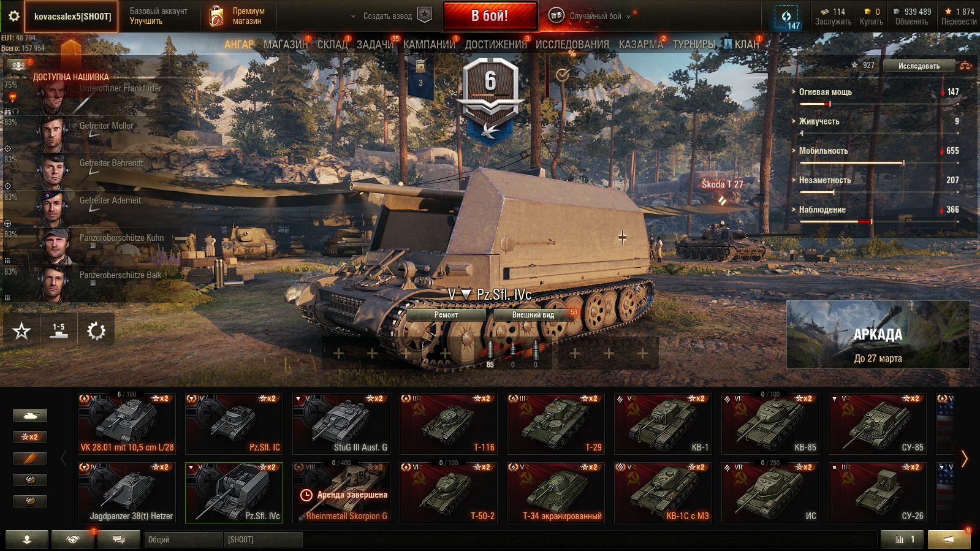
Task: Select the КВ-85 tank thumbnail
Action: point(770,423)
